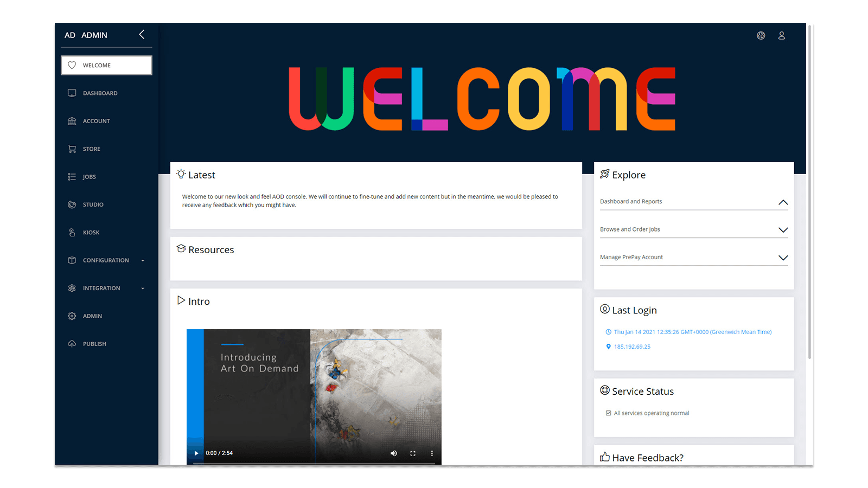The image size is (868, 488).
Task: Select the Store cart icon
Action: click(x=72, y=149)
